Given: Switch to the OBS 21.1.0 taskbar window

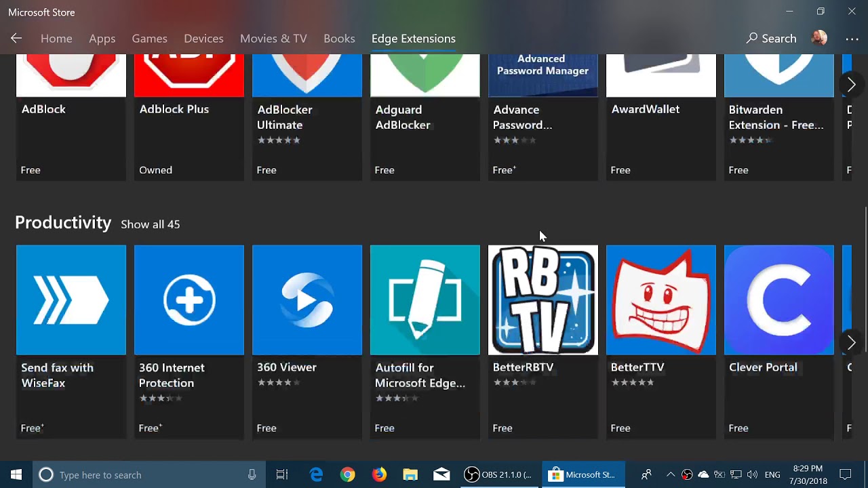Looking at the screenshot, I should pos(501,474).
